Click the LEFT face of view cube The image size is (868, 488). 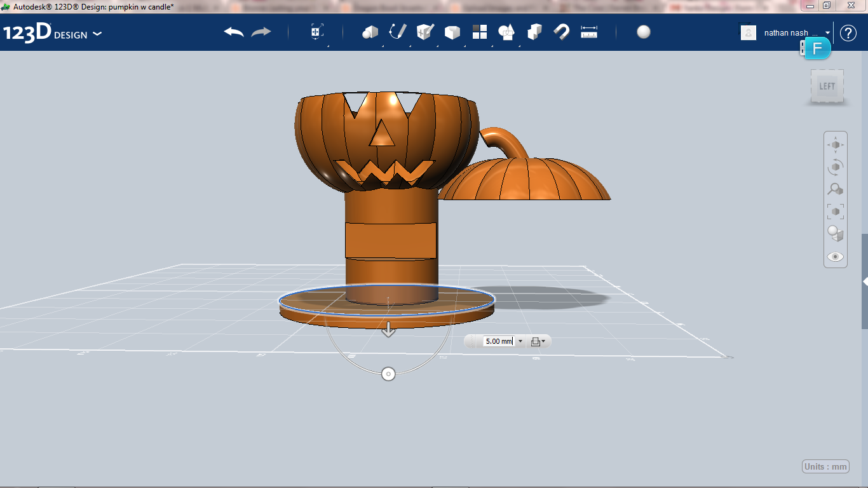(827, 86)
